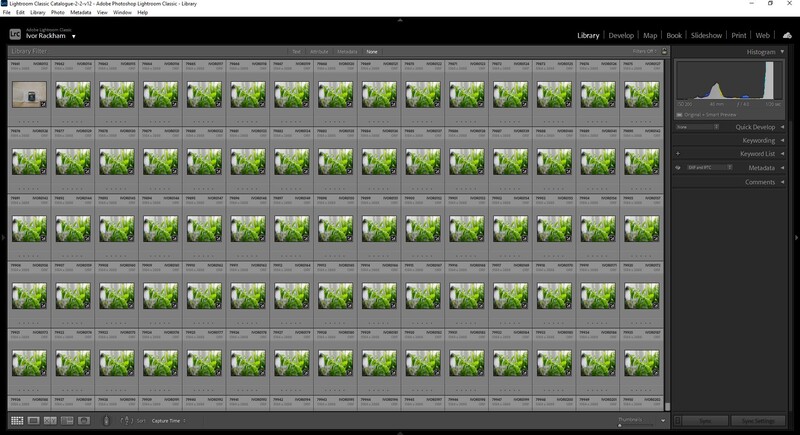Open the Help menu
Image resolution: width=800 pixels, height=435 pixels.
[142, 12]
